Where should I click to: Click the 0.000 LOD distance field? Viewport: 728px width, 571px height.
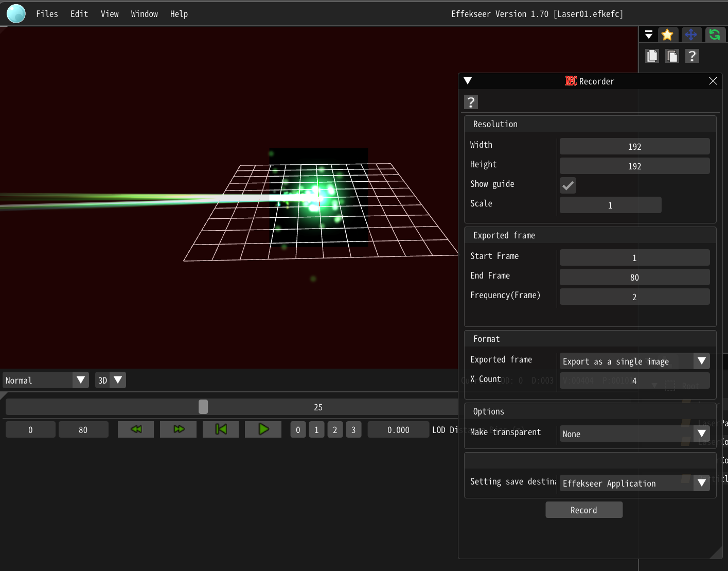[x=398, y=429]
